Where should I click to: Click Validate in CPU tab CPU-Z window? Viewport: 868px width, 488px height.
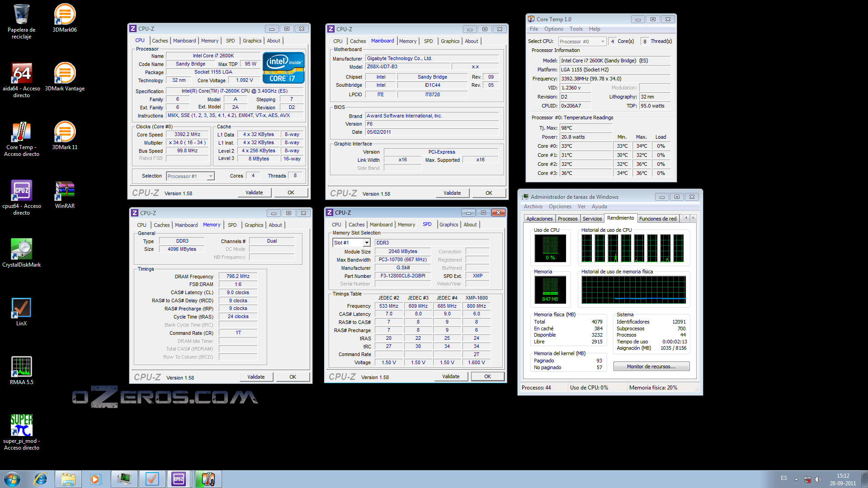point(255,192)
